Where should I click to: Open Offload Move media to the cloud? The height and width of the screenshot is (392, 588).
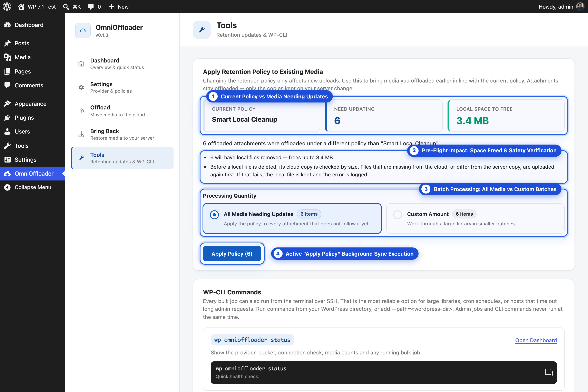[122, 111]
